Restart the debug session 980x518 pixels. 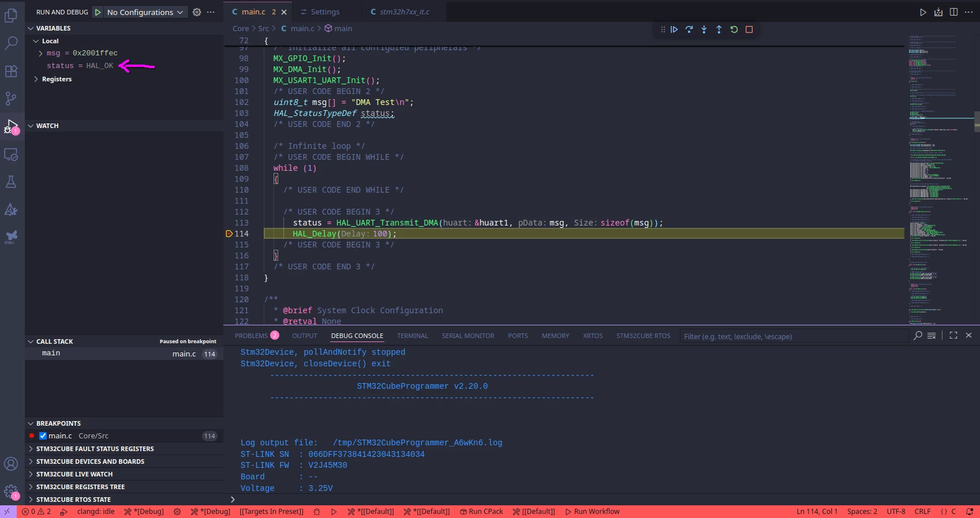pos(734,29)
